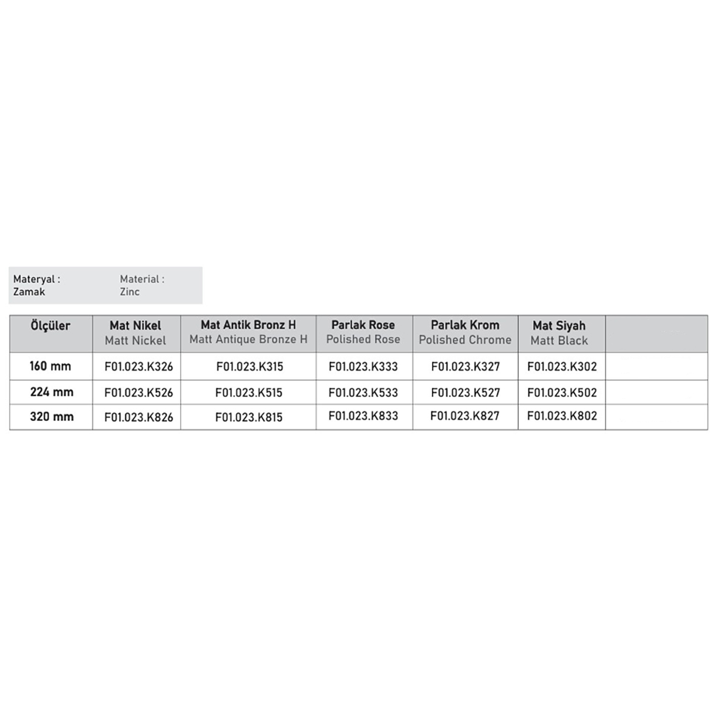Select product code F01.023.K502
Screen dimensions: 728x728
(x=562, y=393)
